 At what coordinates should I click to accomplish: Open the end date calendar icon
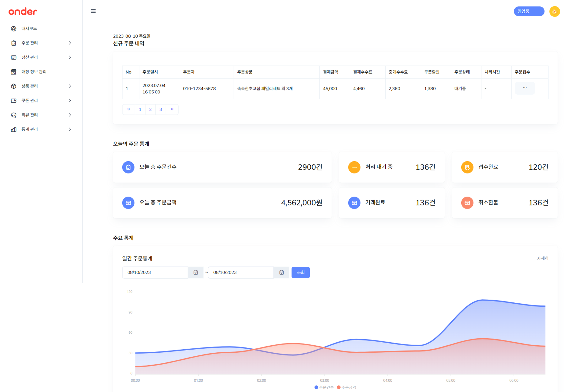coord(281,272)
